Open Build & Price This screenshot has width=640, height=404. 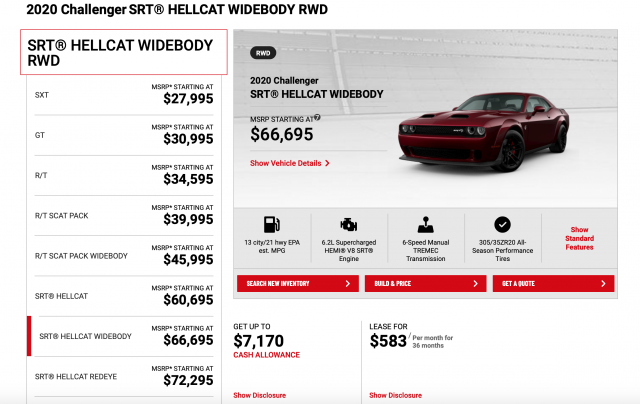click(x=425, y=283)
